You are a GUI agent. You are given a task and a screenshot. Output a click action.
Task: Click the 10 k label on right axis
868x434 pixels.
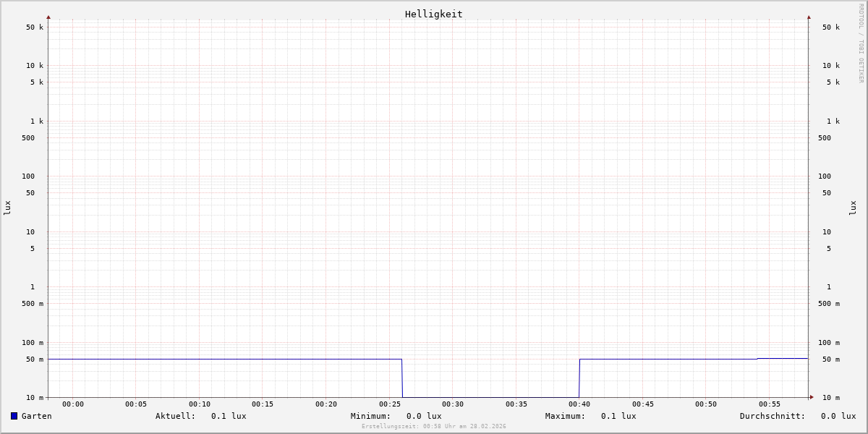pos(831,66)
